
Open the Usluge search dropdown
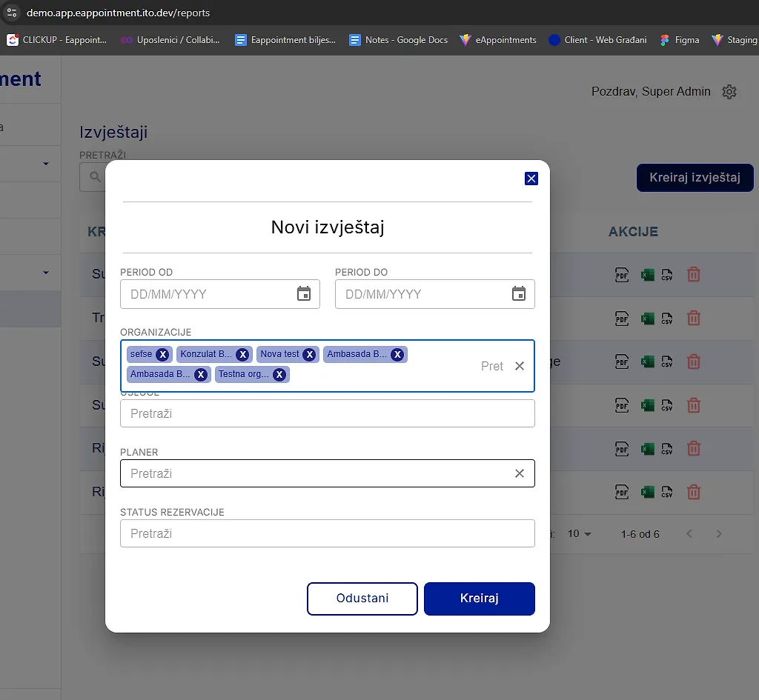pyautogui.click(x=327, y=413)
